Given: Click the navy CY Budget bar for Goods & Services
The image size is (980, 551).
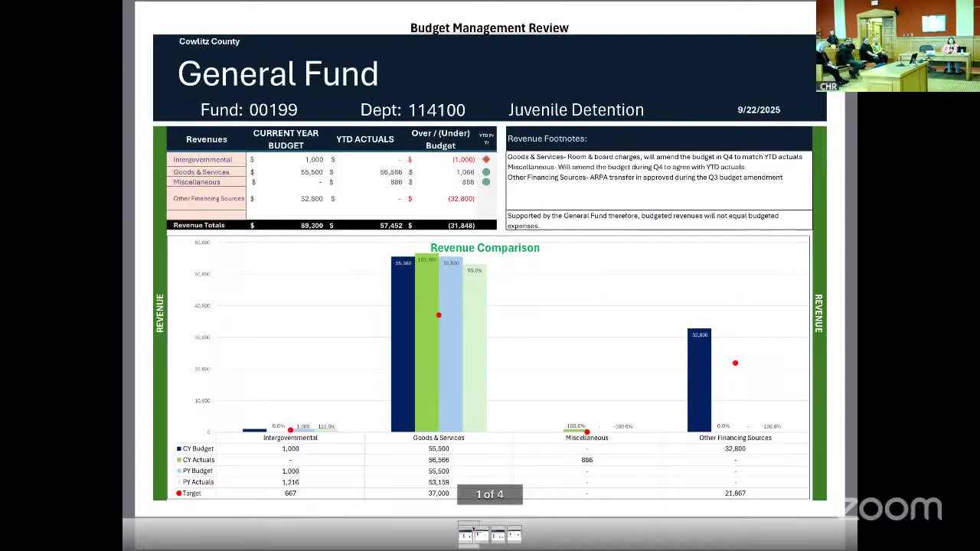Looking at the screenshot, I should [403, 344].
